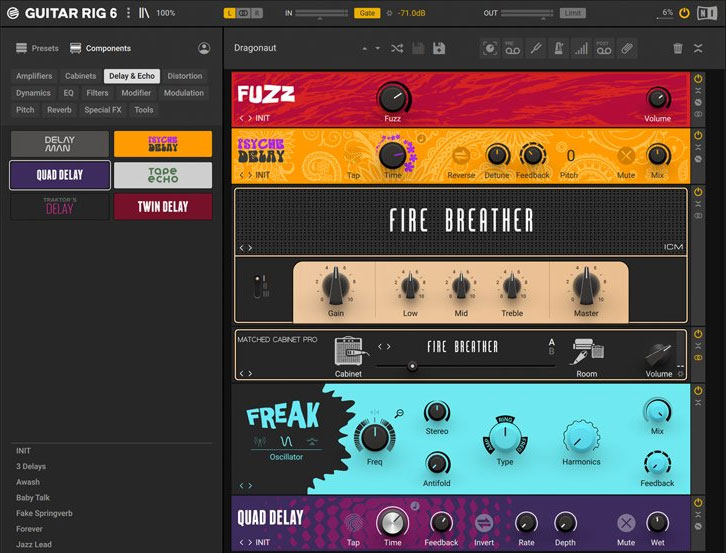
Task: Choose the Tape Echo component
Action: coord(163,175)
